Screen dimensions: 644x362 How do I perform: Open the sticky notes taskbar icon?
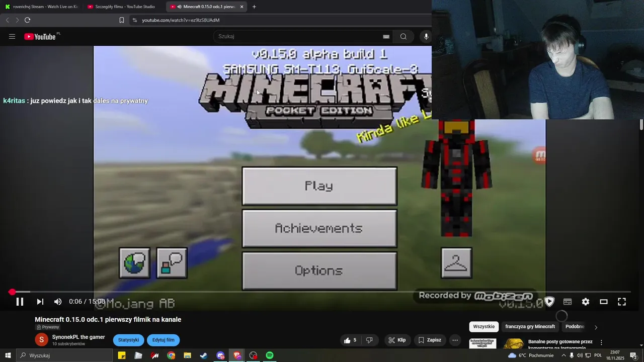pos(122,355)
